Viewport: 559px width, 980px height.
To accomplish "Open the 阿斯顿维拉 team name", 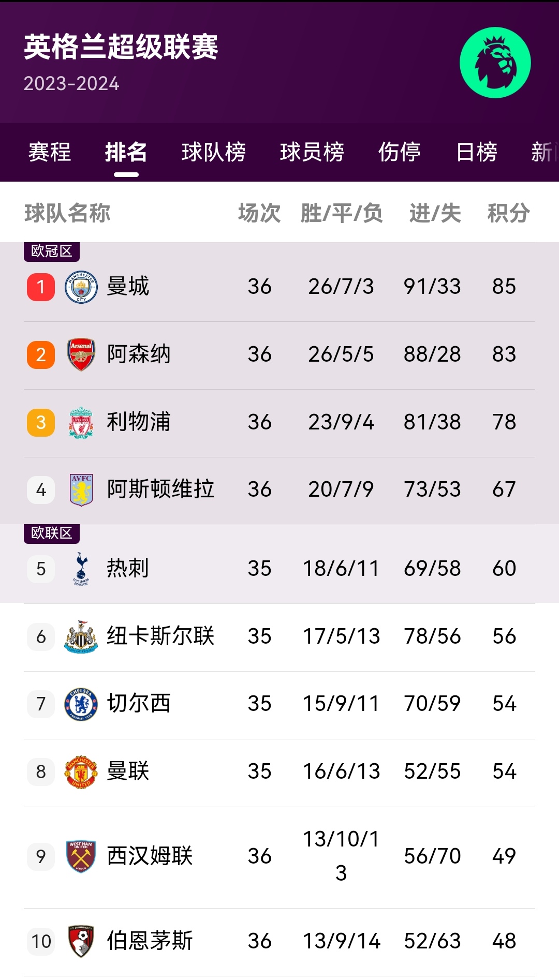I will pos(160,489).
